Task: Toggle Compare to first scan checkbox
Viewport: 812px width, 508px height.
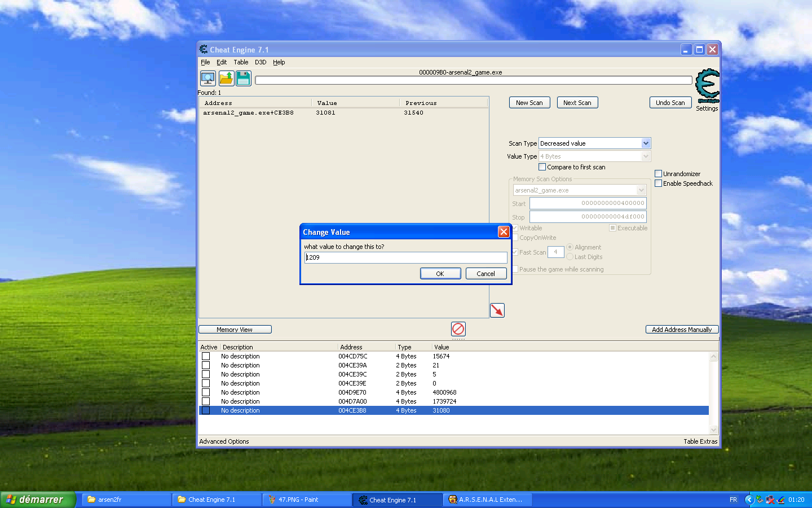Action: point(542,167)
